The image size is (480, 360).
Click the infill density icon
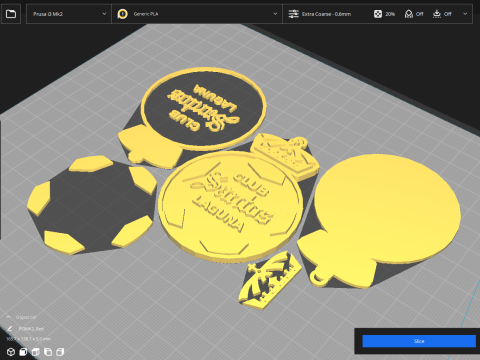(x=378, y=14)
